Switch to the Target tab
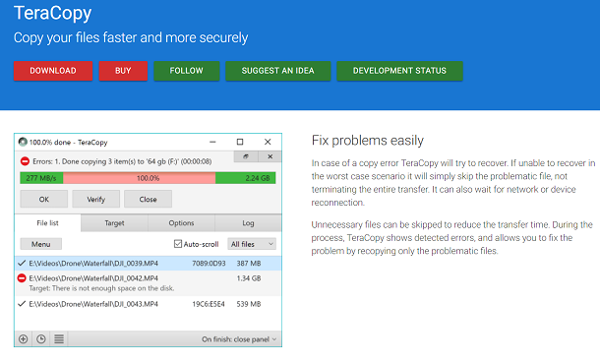The height and width of the screenshot is (364, 600). tap(114, 223)
